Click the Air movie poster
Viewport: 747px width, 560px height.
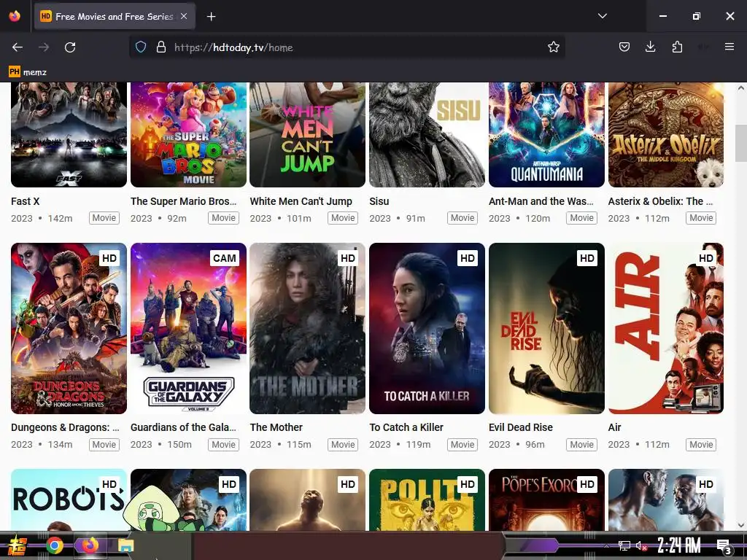click(665, 328)
